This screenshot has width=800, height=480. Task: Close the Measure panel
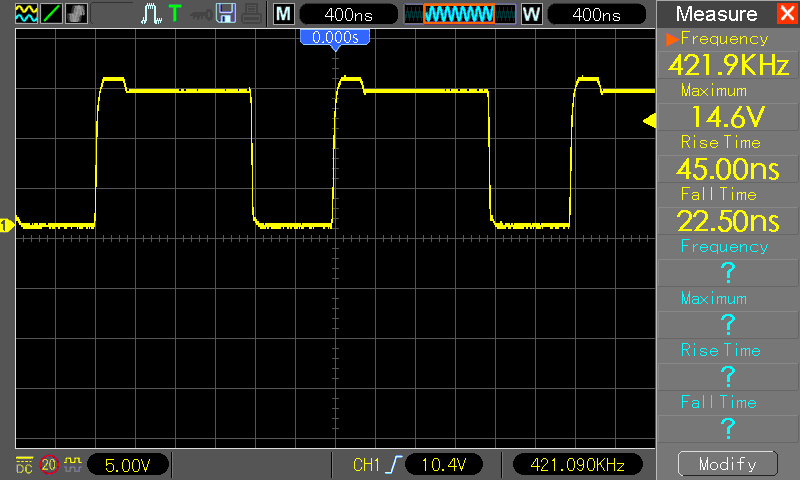[x=788, y=13]
